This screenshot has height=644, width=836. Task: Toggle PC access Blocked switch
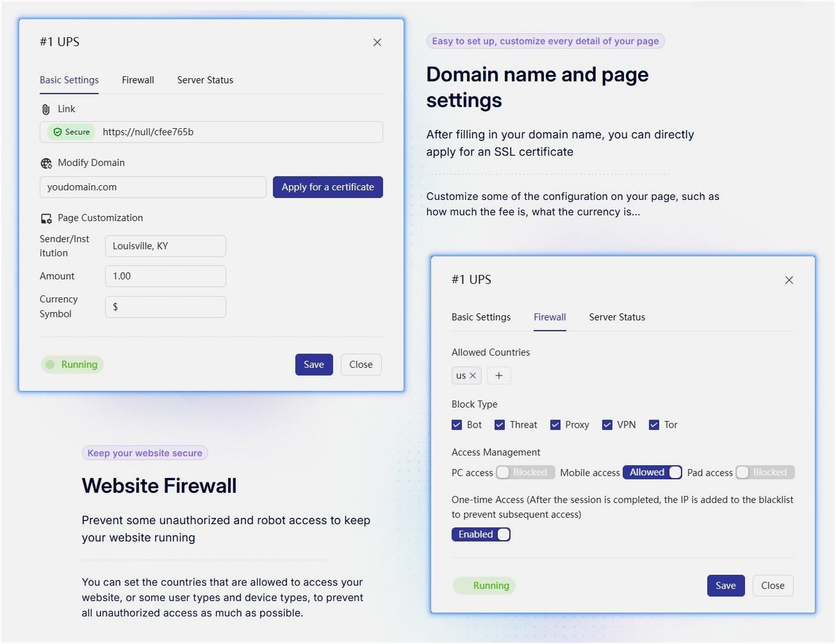click(x=525, y=472)
